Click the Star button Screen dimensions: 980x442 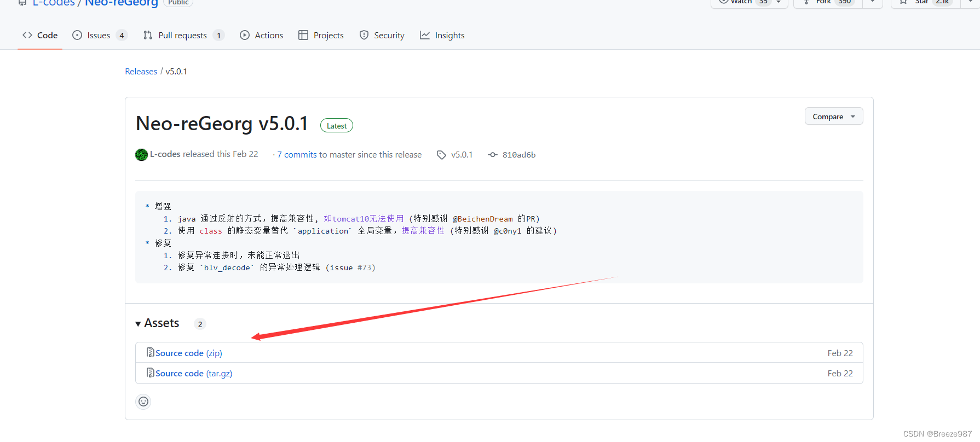925,2
